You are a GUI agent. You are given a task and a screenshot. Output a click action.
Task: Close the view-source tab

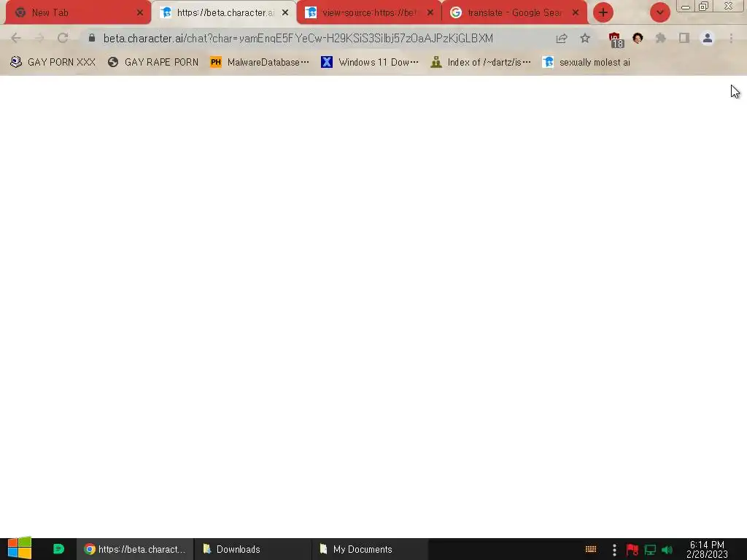430,13
